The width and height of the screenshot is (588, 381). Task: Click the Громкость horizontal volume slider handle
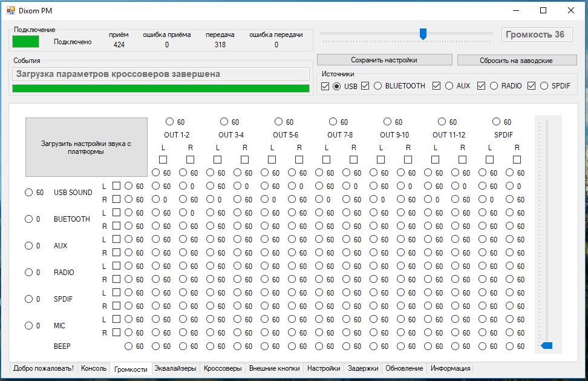coord(423,35)
